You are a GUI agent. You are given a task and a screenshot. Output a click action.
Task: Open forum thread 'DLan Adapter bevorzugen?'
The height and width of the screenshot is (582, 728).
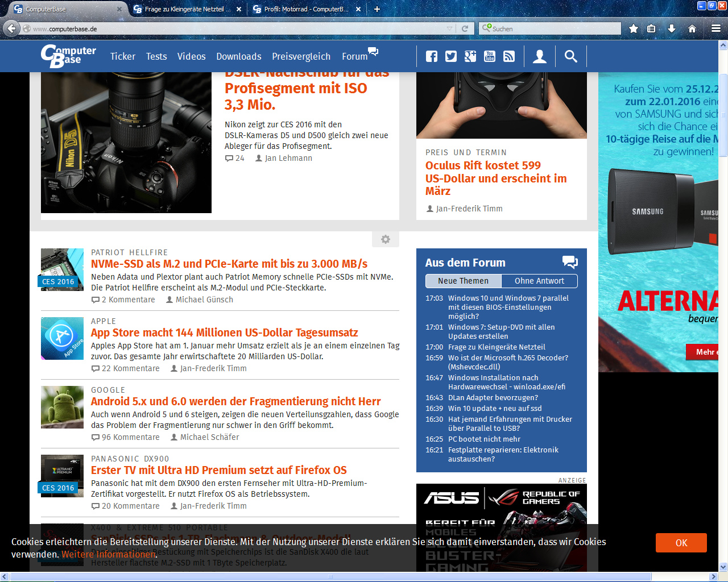493,397
